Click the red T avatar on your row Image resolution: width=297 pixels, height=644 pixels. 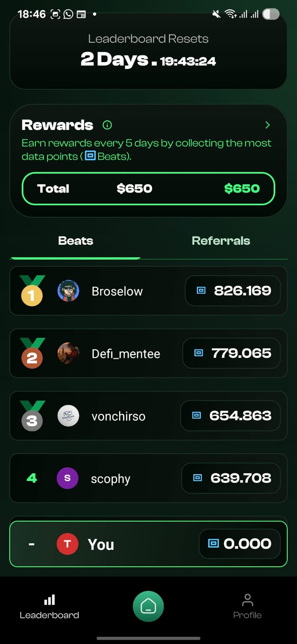pyautogui.click(x=67, y=543)
